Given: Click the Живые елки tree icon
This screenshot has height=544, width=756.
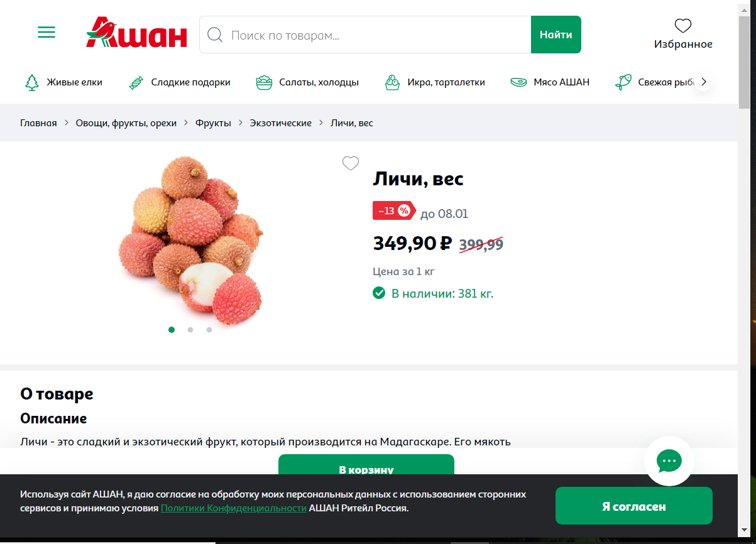Looking at the screenshot, I should point(31,82).
